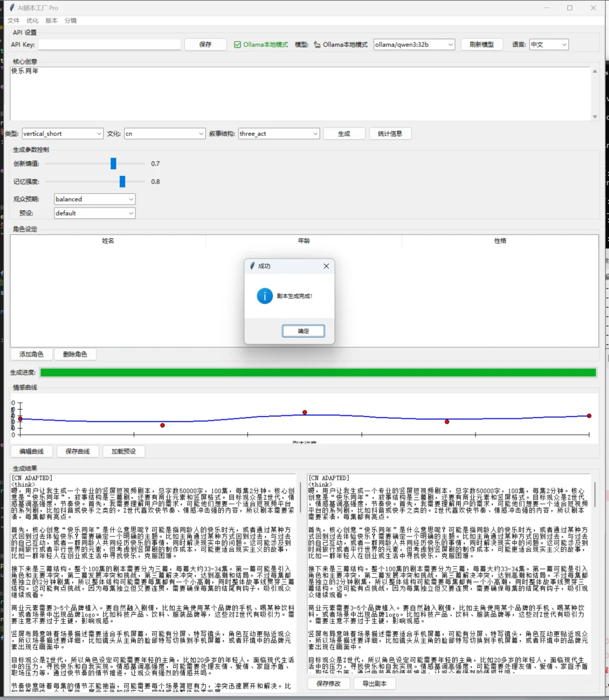Click the 导出剧本 button
The width and height of the screenshot is (609, 700).
coord(374,683)
